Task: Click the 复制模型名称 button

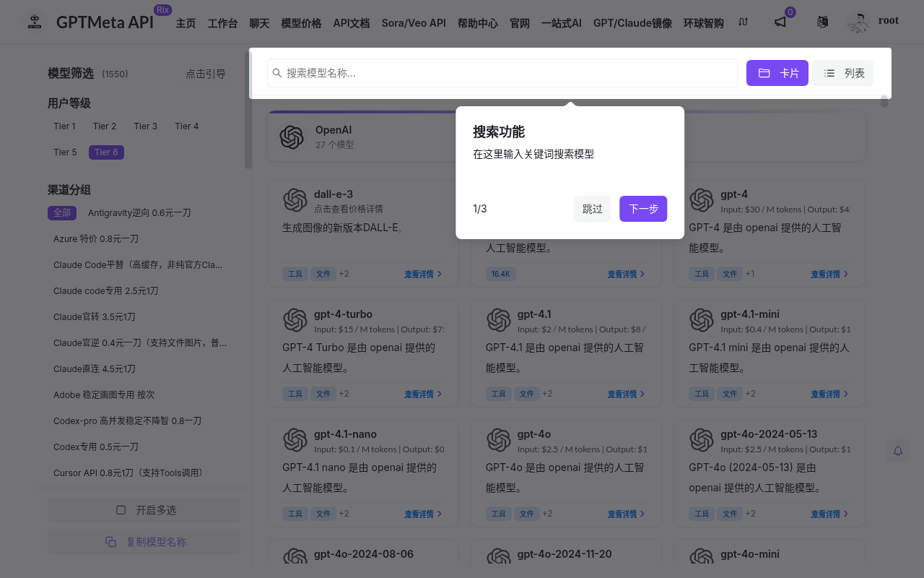Action: click(144, 542)
